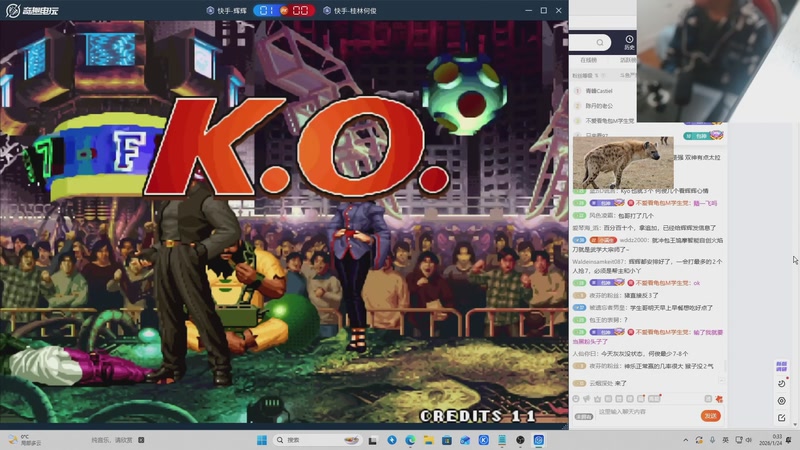The height and width of the screenshot is (450, 800).
Task: Click the crown icon in the chat toolbar
Action: coord(597,399)
